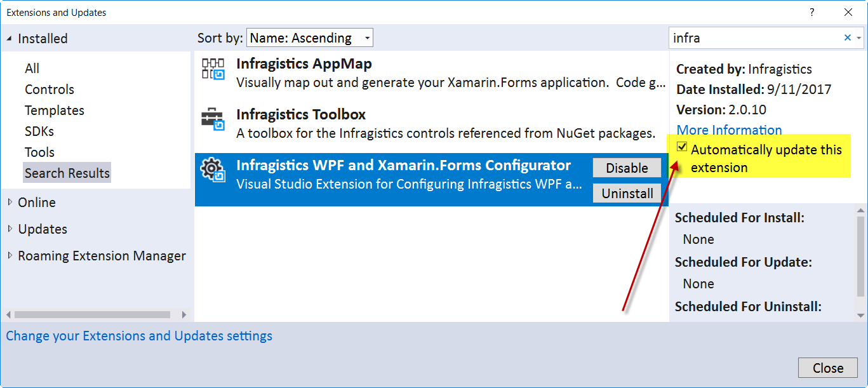Open the More Information link
The image size is (868, 388).
pyautogui.click(x=729, y=130)
